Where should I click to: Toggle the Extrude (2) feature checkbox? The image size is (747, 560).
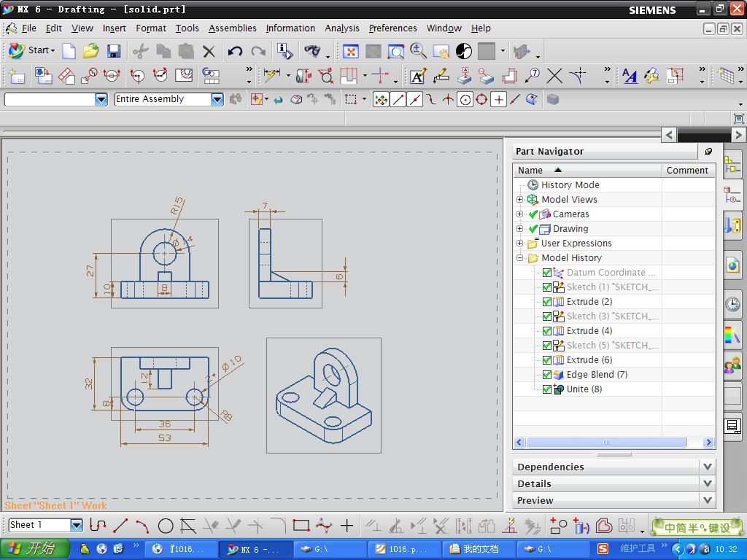pos(547,302)
